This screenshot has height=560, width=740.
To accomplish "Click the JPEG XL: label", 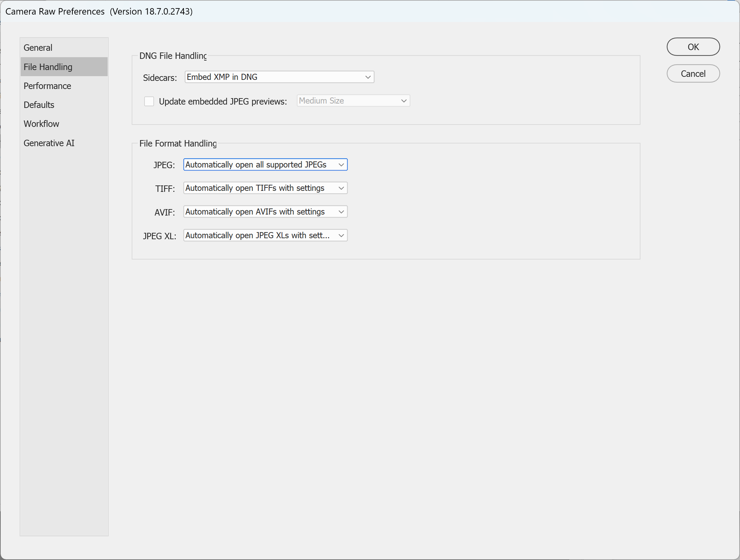I will pyautogui.click(x=159, y=236).
